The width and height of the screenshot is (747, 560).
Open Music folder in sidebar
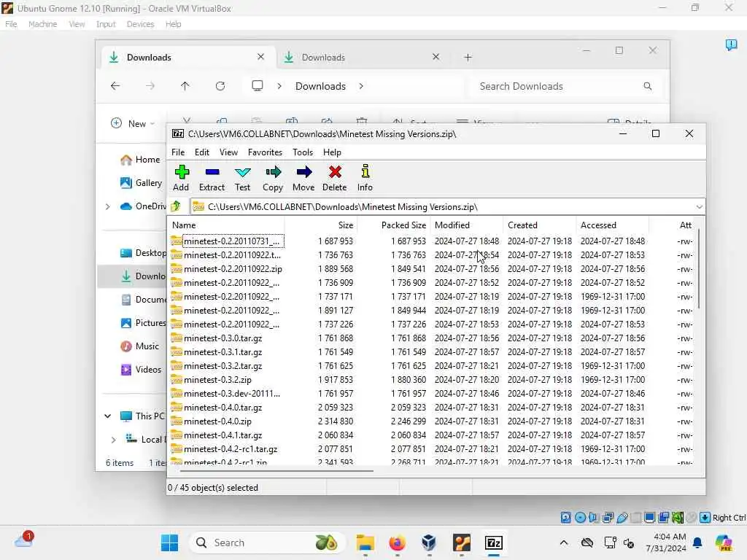coord(139,346)
